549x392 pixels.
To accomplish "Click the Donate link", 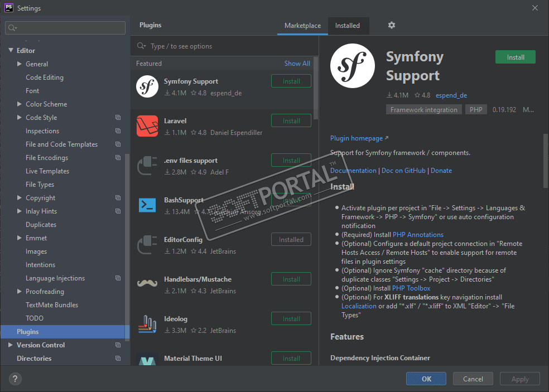I will 441,171.
